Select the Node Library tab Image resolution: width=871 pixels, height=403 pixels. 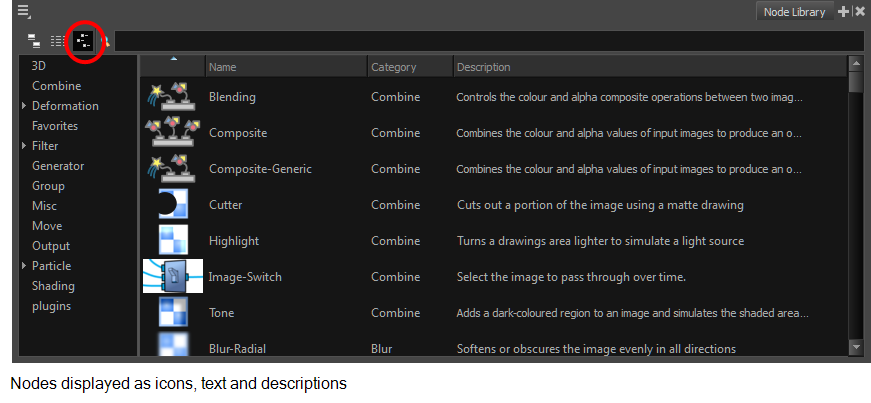[794, 12]
